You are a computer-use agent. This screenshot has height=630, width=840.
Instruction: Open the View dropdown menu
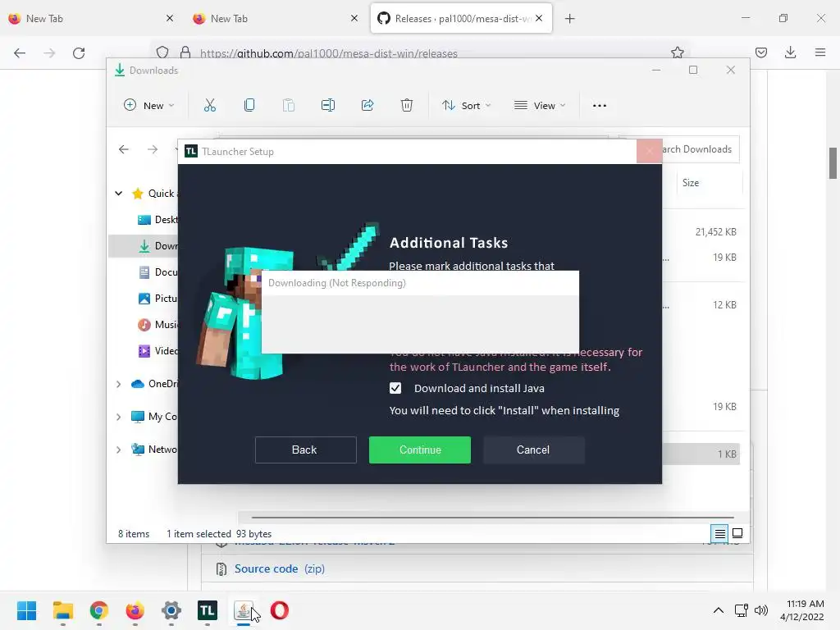(x=540, y=106)
